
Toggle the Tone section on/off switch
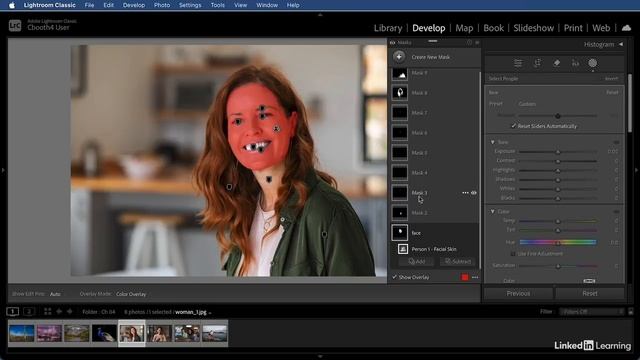tap(616, 142)
